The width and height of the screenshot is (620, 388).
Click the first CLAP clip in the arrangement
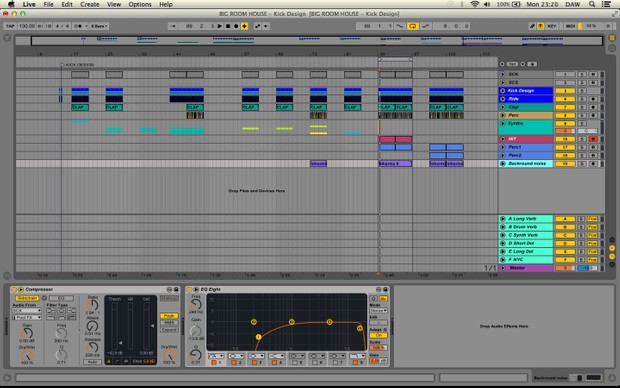click(x=80, y=107)
